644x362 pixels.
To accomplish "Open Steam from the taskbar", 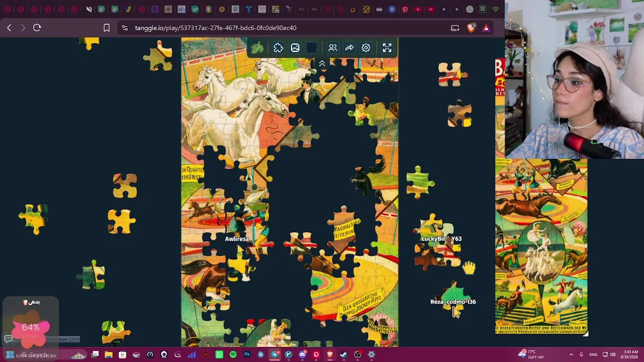I will tap(344, 354).
